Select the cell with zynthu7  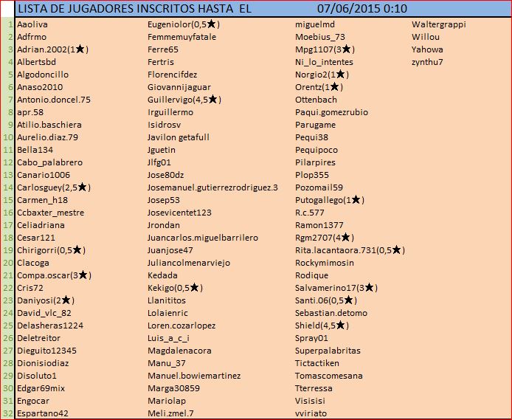point(427,62)
